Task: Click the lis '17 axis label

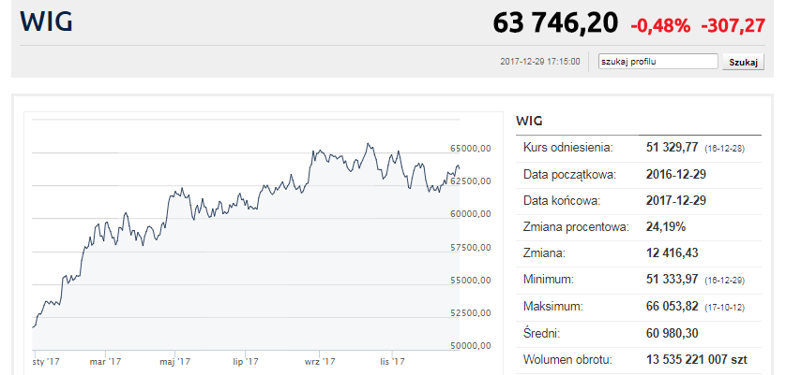Action: [x=391, y=361]
